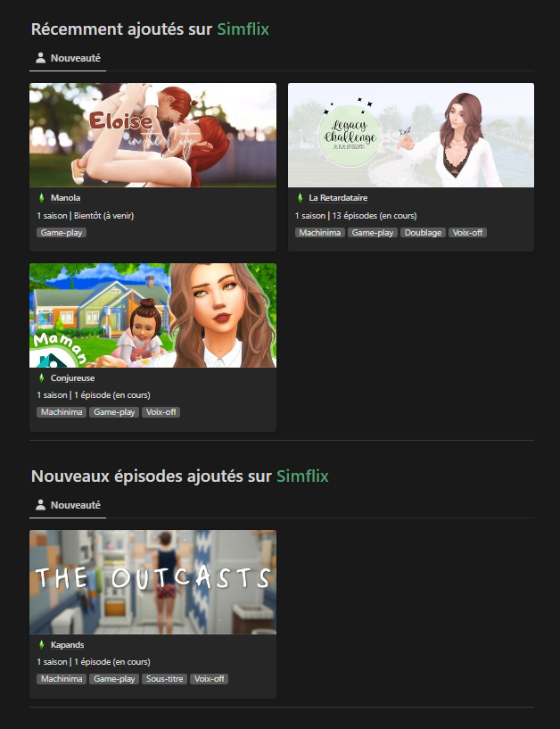The height and width of the screenshot is (729, 560).
Task: Click the Simflix link in Récemment ajoutés heading
Action: pos(243,29)
